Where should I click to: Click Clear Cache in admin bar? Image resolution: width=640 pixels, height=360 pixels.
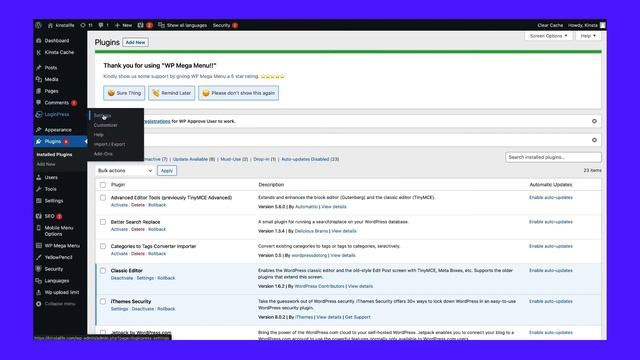pos(550,25)
